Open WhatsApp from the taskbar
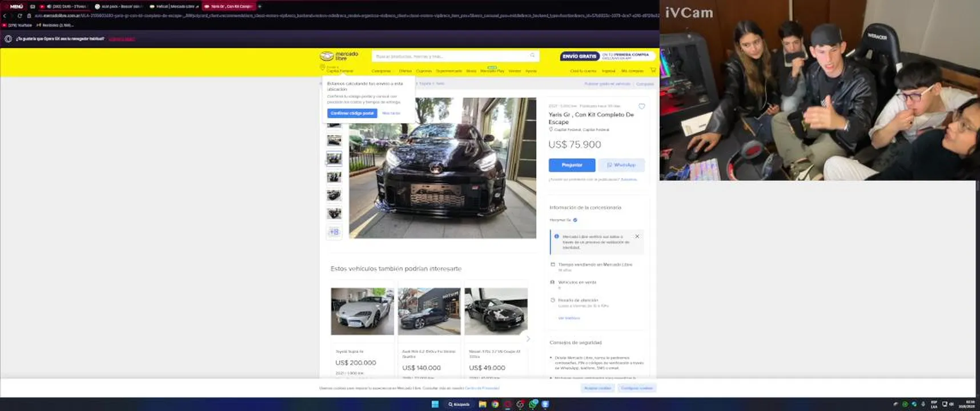The height and width of the screenshot is (411, 980). click(533, 404)
